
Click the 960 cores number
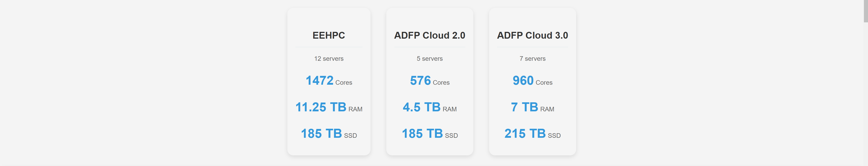pos(523,81)
